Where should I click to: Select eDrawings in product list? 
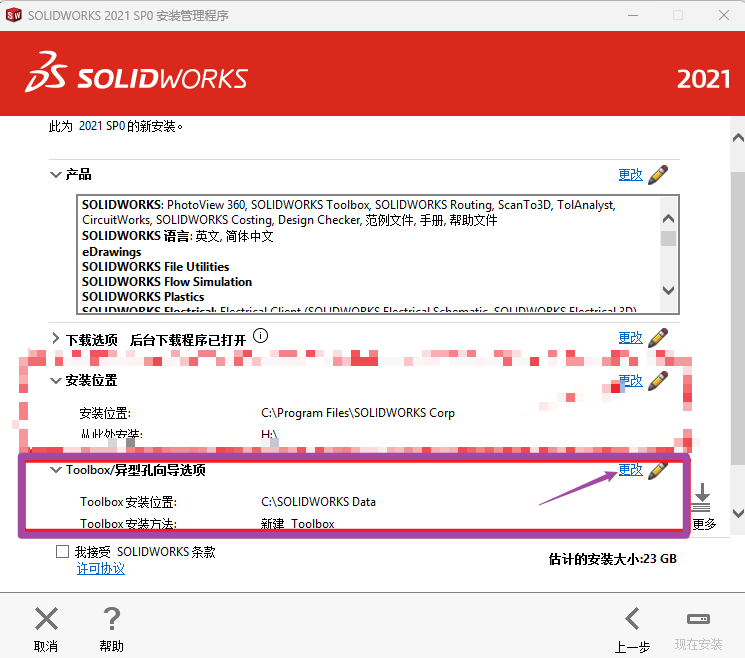pos(112,252)
